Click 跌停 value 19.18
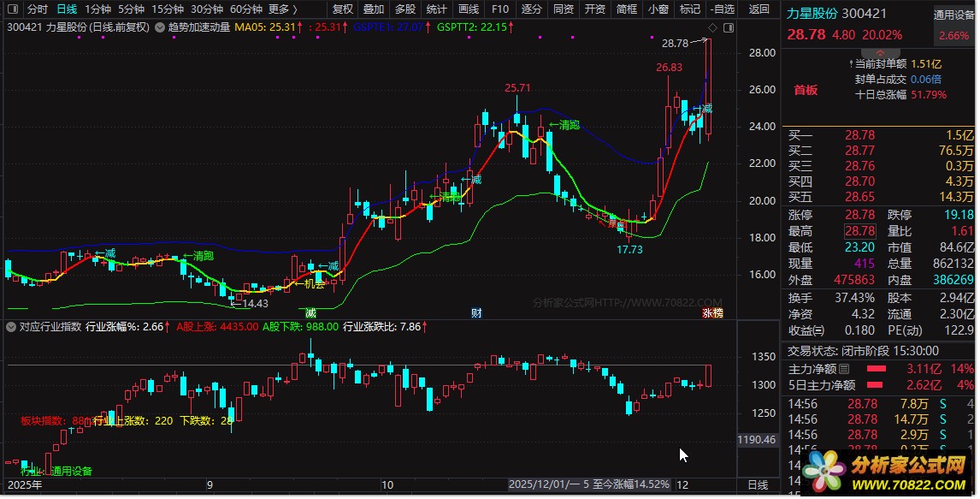Image resolution: width=980 pixels, height=499 pixels. [x=959, y=215]
